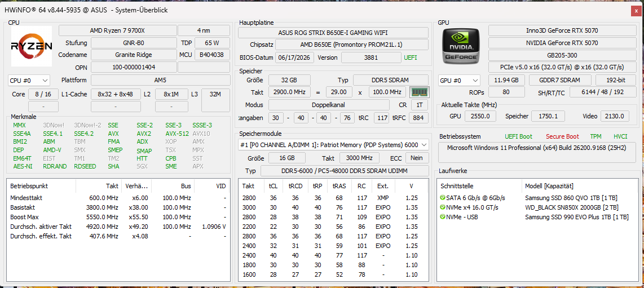Image resolution: width=644 pixels, height=288 pixels.
Task: Click the green memory module icon
Action: click(x=420, y=92)
